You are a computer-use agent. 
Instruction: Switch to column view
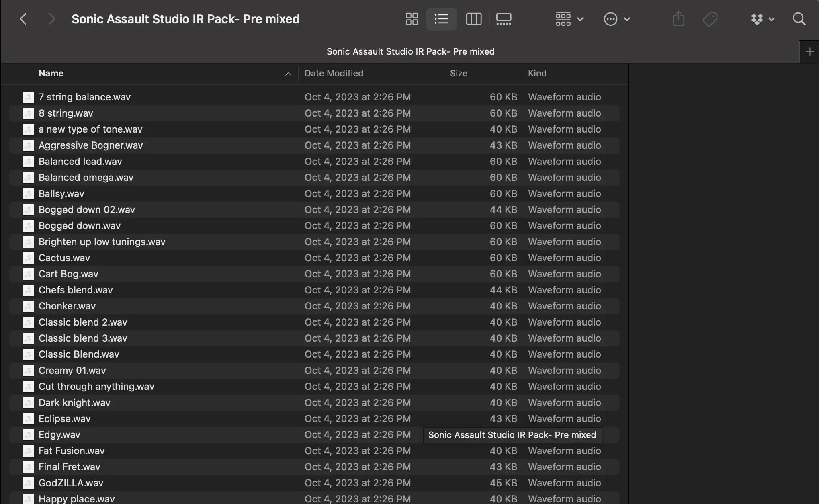click(473, 19)
